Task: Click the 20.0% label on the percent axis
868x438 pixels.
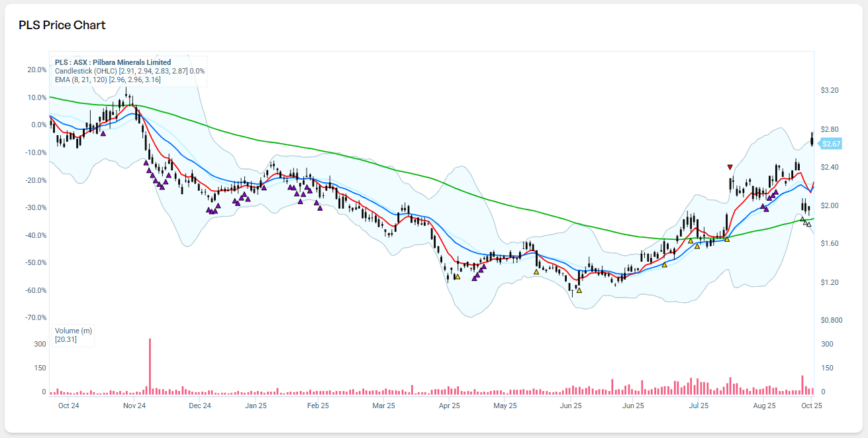Action: coord(36,70)
